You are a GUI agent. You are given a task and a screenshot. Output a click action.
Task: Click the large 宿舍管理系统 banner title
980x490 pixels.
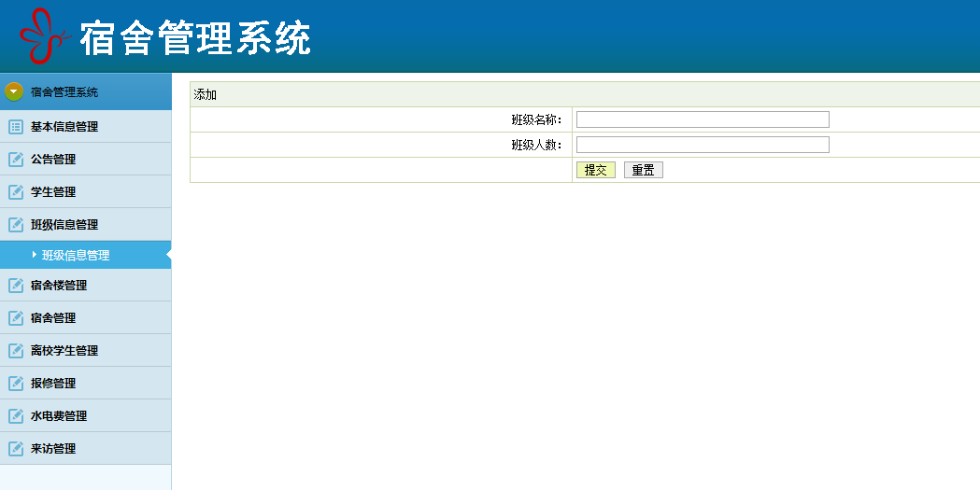tap(195, 38)
